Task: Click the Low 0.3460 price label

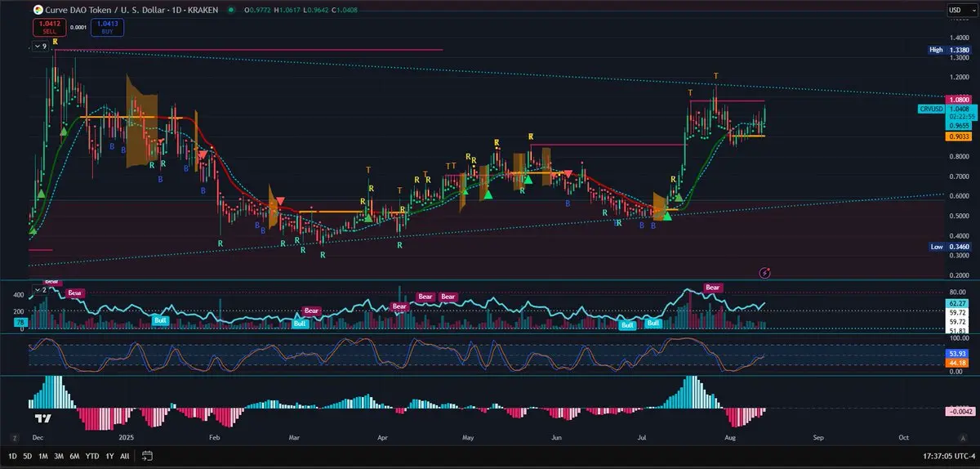Action: click(948, 246)
